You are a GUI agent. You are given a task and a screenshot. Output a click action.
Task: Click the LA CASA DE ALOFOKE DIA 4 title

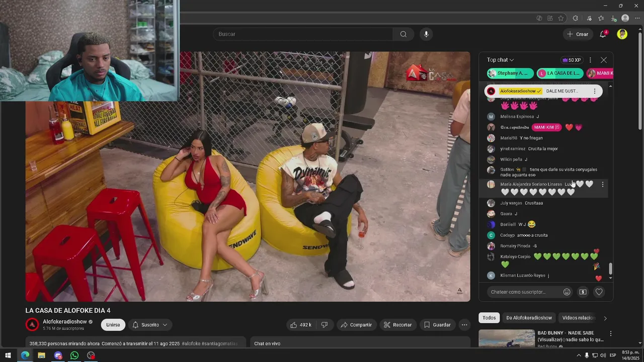pos(68,311)
